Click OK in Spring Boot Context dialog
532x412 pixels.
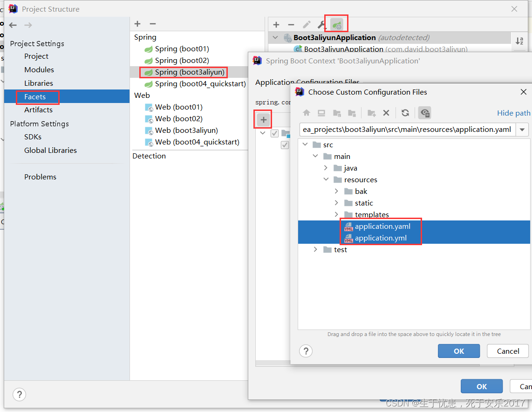(481, 386)
